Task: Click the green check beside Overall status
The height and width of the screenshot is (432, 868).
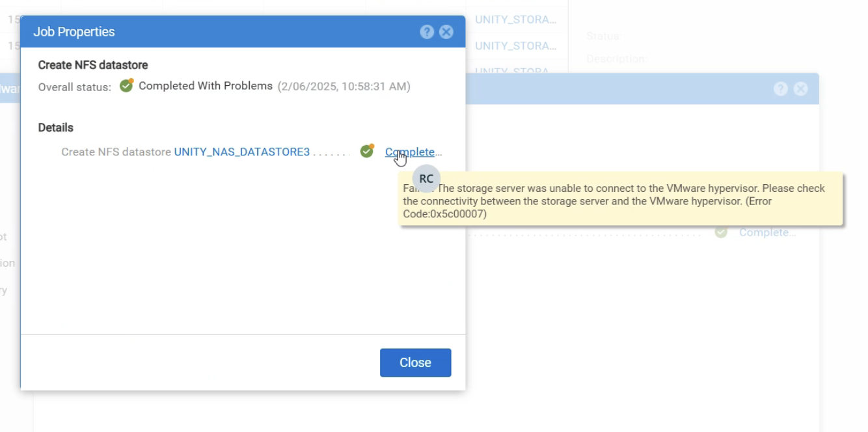Action: point(126,85)
